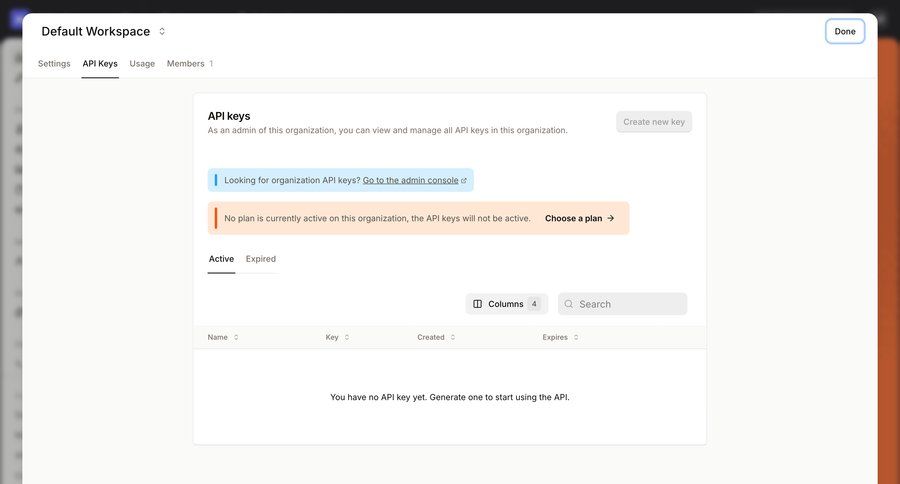Select the API Keys tab
Image resolution: width=900 pixels, height=484 pixels.
(x=100, y=64)
